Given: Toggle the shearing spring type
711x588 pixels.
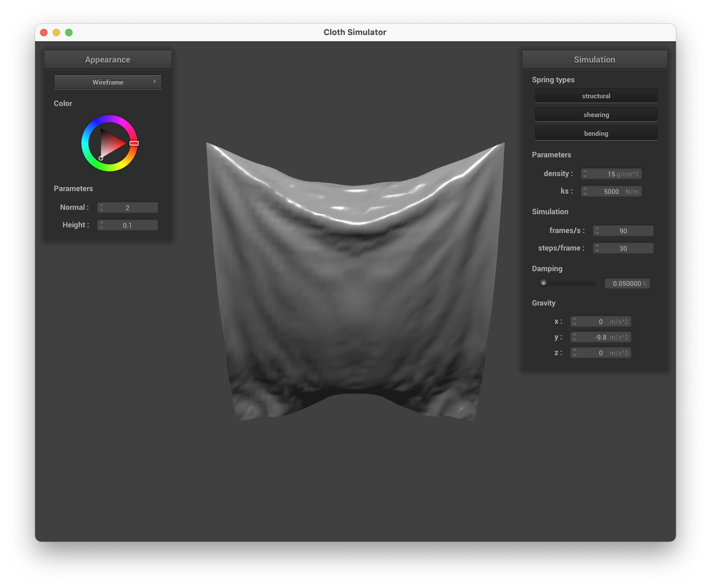Looking at the screenshot, I should (x=596, y=115).
